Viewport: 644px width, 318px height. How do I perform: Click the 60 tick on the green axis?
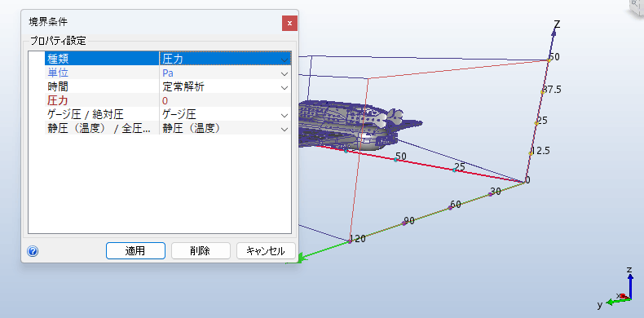click(x=455, y=204)
